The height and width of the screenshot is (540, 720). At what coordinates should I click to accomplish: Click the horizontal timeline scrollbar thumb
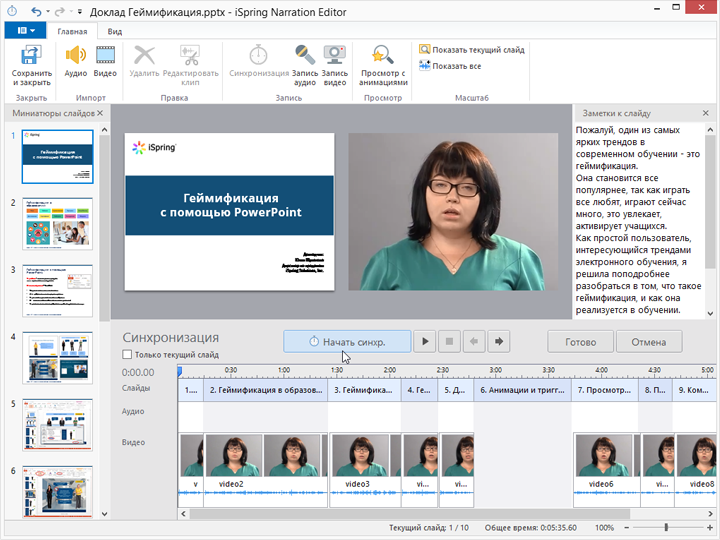tap(410, 514)
